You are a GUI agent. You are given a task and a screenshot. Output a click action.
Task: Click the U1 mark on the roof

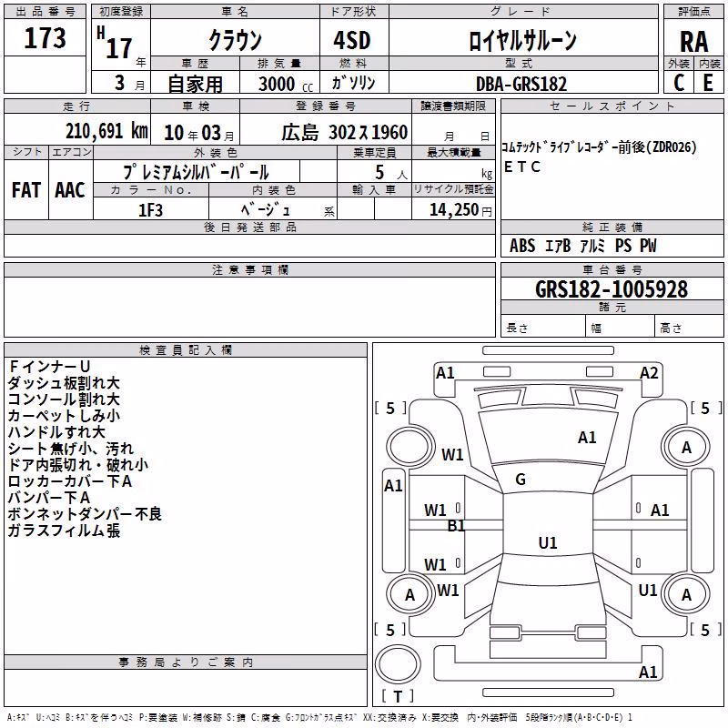pyautogui.click(x=548, y=542)
